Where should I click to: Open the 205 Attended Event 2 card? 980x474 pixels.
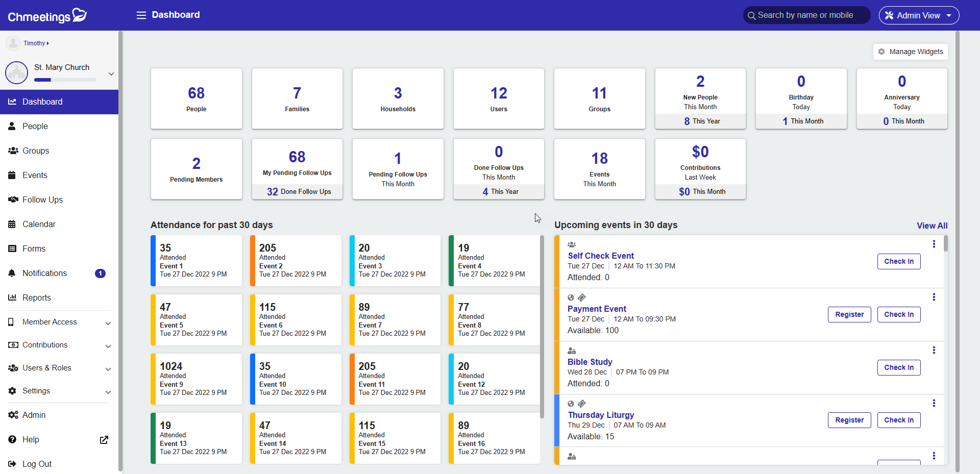296,261
